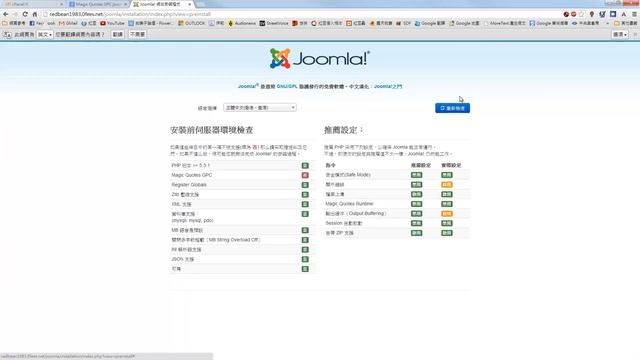Click the green badge for MB String Overload Off
The image size is (640, 360).
(305, 240)
